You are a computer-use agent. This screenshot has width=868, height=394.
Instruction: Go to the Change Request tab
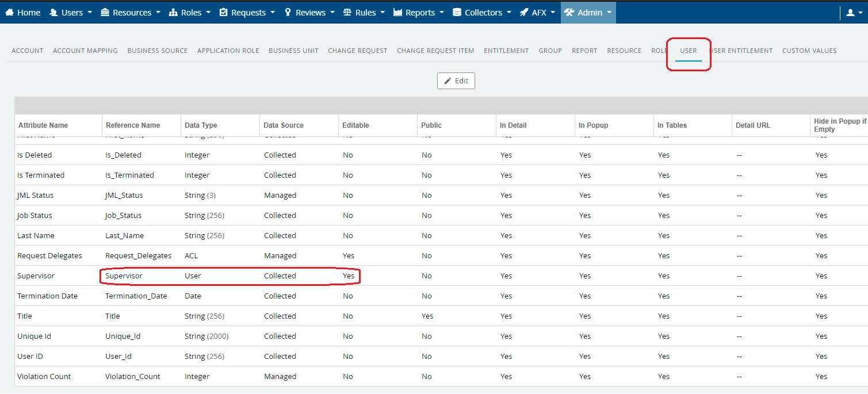click(357, 51)
